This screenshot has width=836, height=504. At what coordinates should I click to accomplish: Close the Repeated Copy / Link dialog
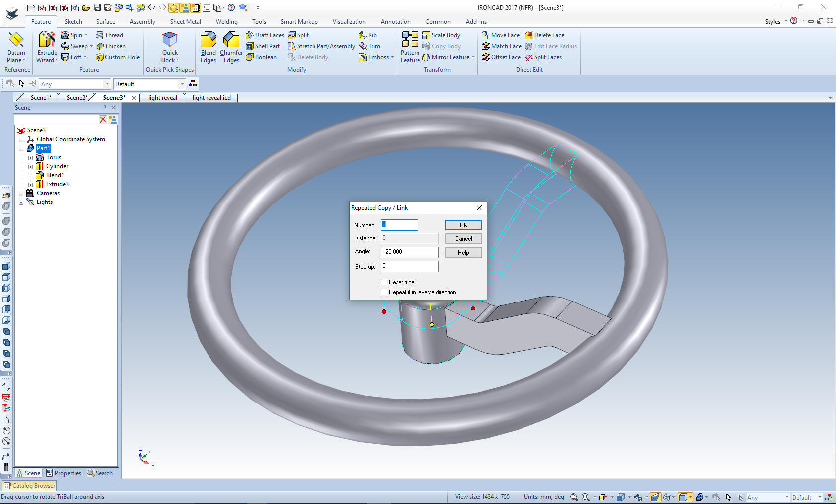(x=479, y=208)
